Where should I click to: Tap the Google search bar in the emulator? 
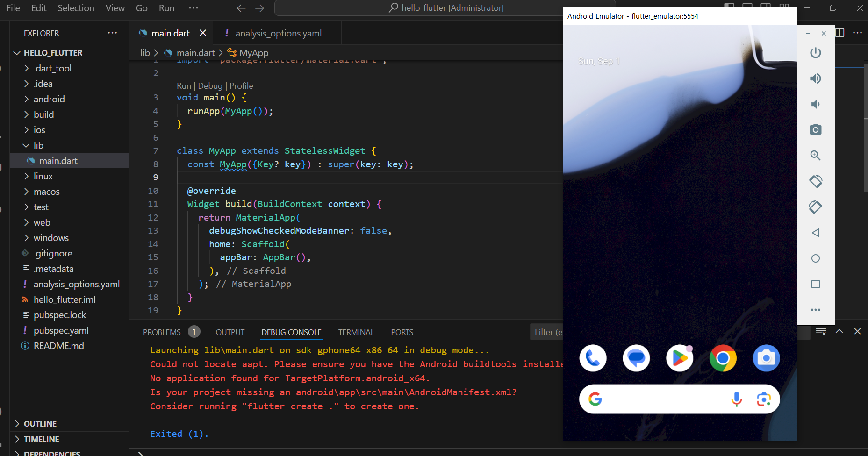679,399
